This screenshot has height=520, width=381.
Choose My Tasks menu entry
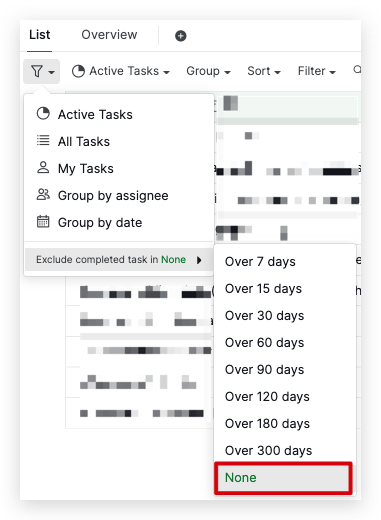tap(119, 168)
